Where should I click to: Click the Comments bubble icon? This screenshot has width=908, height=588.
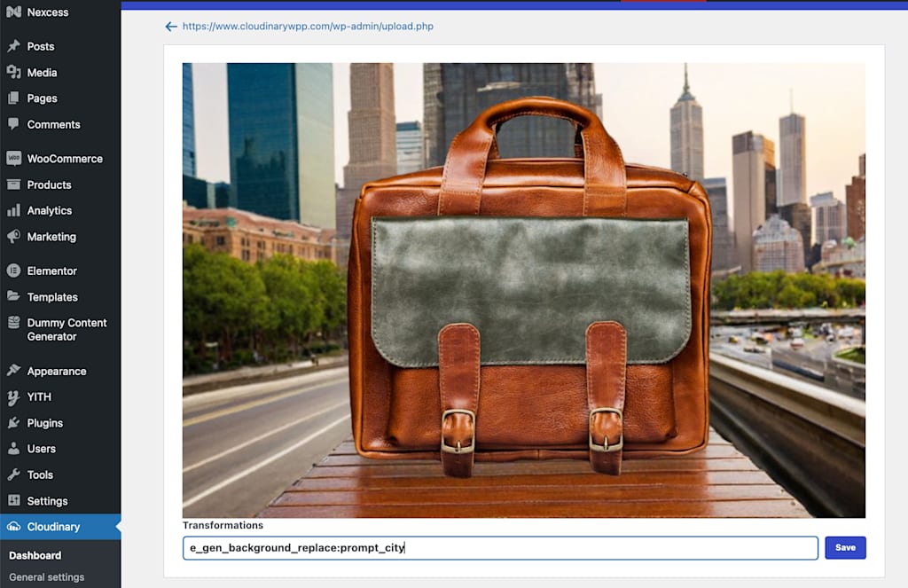[x=13, y=124]
